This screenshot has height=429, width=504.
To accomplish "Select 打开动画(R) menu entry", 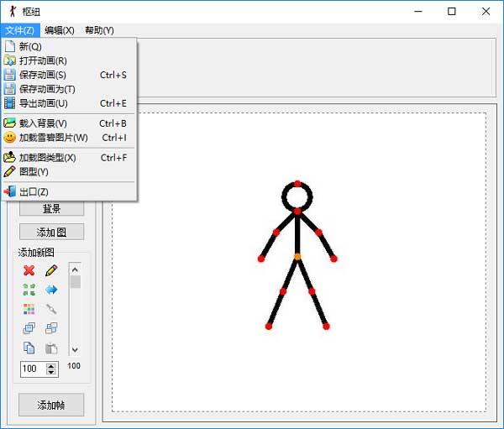I will (x=69, y=60).
